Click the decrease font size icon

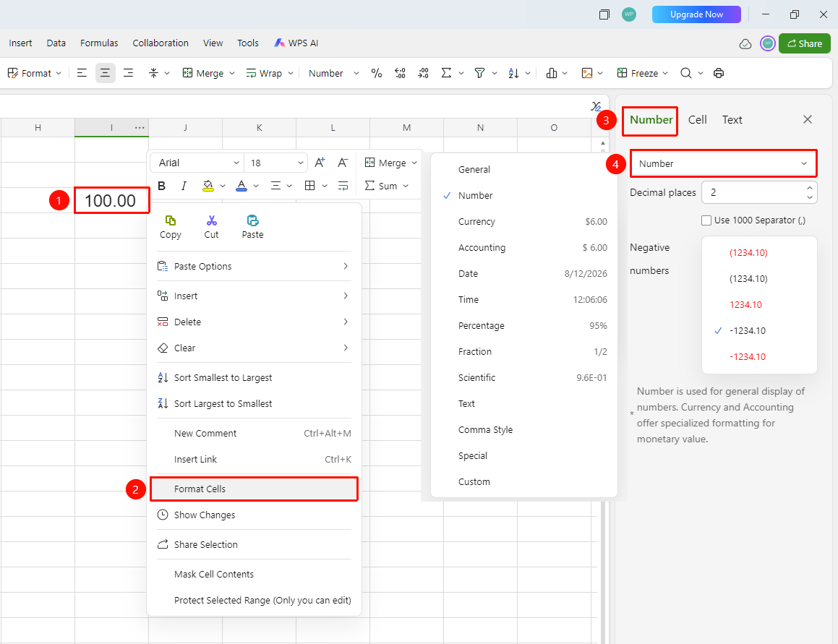point(343,163)
